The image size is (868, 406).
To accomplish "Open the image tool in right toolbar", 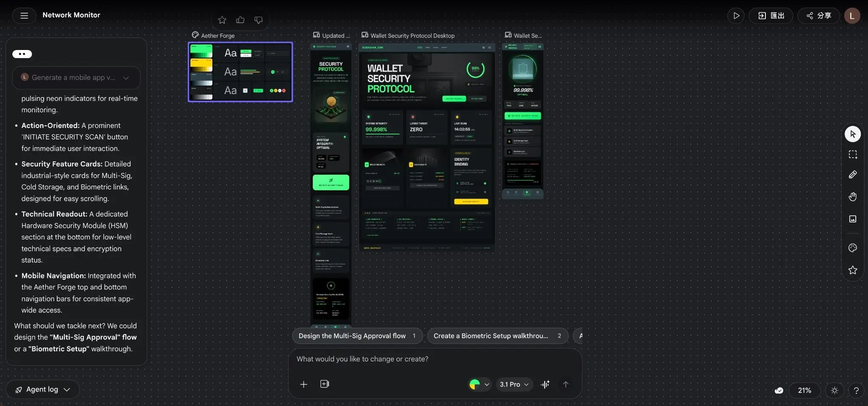I will 853,219.
